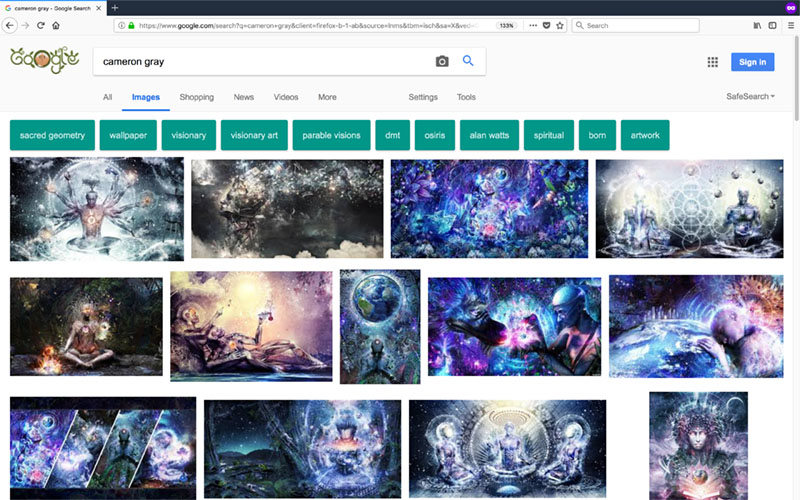Select the osiris chip
Viewport: 800px width, 500px height.
coord(435,135)
